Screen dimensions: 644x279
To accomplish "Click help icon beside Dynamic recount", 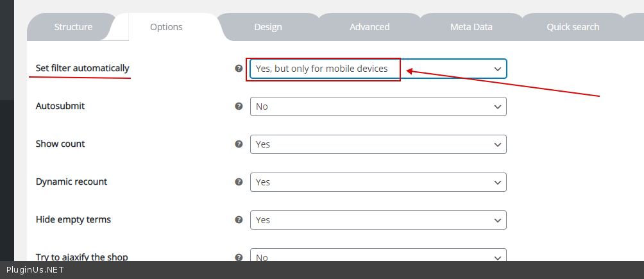I will [x=239, y=182].
